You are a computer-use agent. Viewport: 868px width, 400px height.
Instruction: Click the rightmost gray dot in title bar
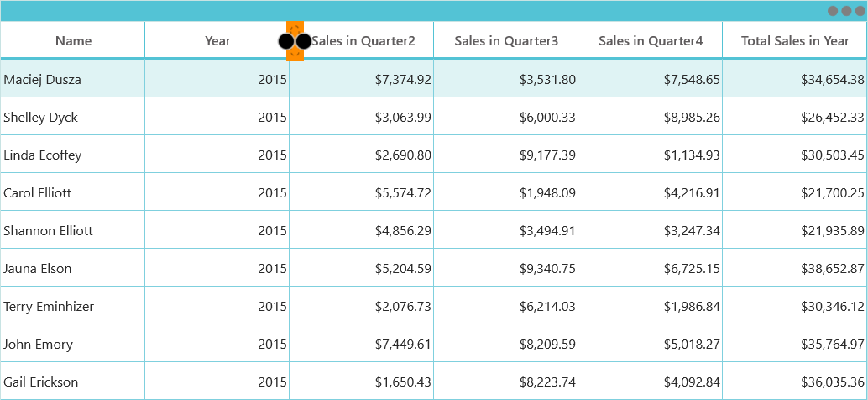tap(860, 11)
